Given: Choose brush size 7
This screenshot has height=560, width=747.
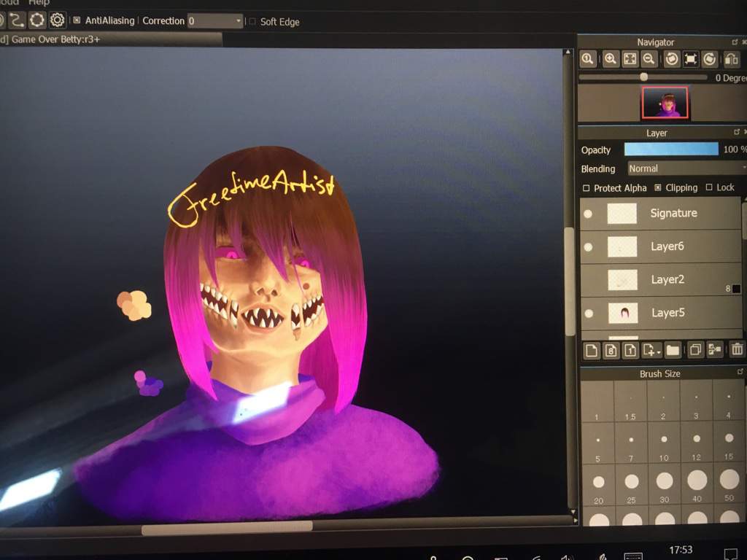Looking at the screenshot, I should pos(631,443).
